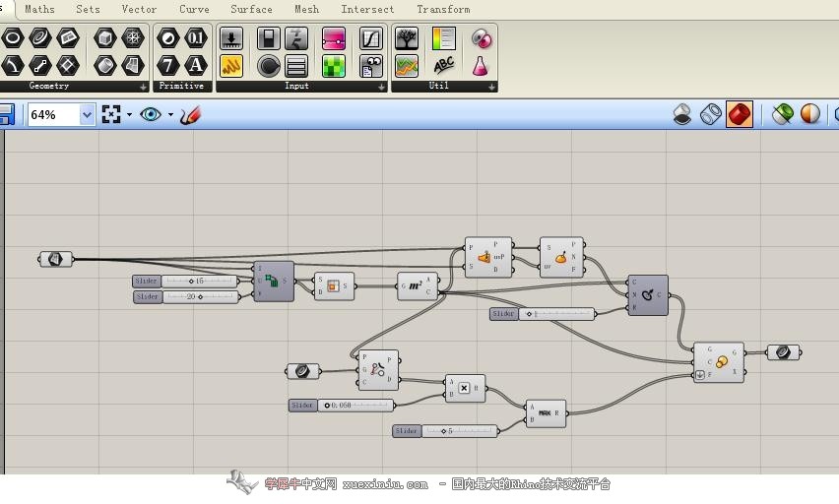Select the Surface cylinder icon in Geometry
The width and height of the screenshot is (839, 504).
104,65
